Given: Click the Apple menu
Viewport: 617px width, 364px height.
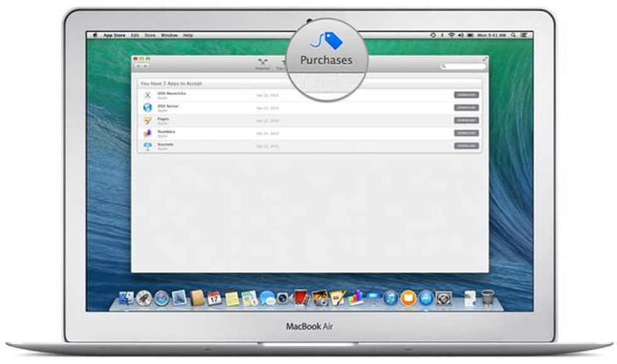Looking at the screenshot, I should pos(95,36).
